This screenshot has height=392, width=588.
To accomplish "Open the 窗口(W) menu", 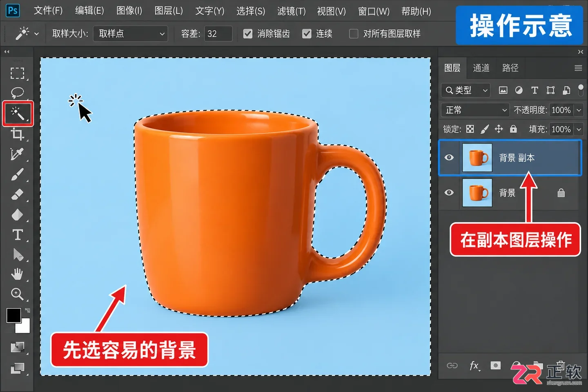I will pyautogui.click(x=374, y=11).
